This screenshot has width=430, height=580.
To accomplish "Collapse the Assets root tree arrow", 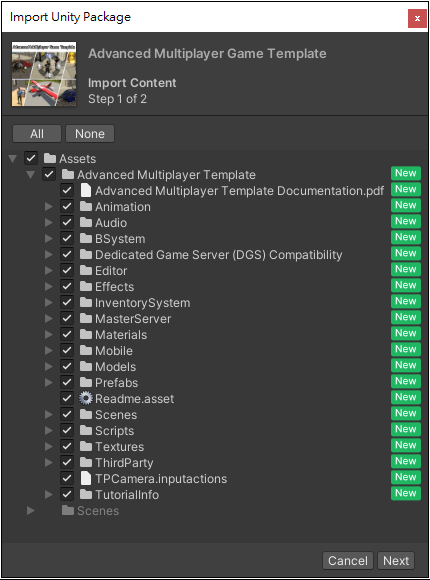I will pyautogui.click(x=13, y=159).
